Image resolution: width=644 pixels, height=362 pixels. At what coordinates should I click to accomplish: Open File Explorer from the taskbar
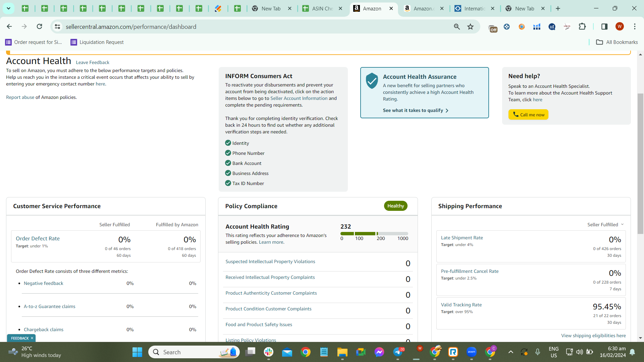(x=342, y=352)
